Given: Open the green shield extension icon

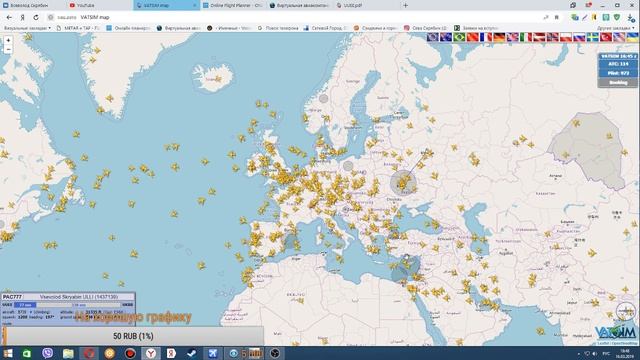Looking at the screenshot, I should (617, 18).
